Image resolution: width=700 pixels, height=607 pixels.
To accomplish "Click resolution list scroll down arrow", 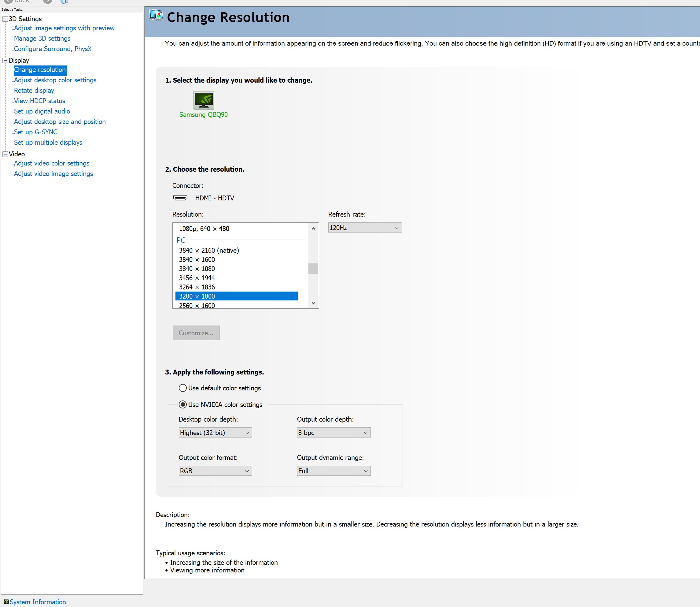I will 313,303.
